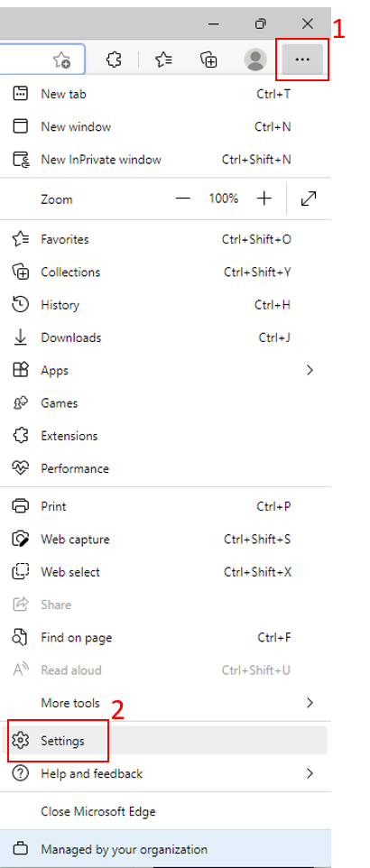
Task: Enter full screen with the diagonal arrow icon
Action: pyautogui.click(x=309, y=199)
